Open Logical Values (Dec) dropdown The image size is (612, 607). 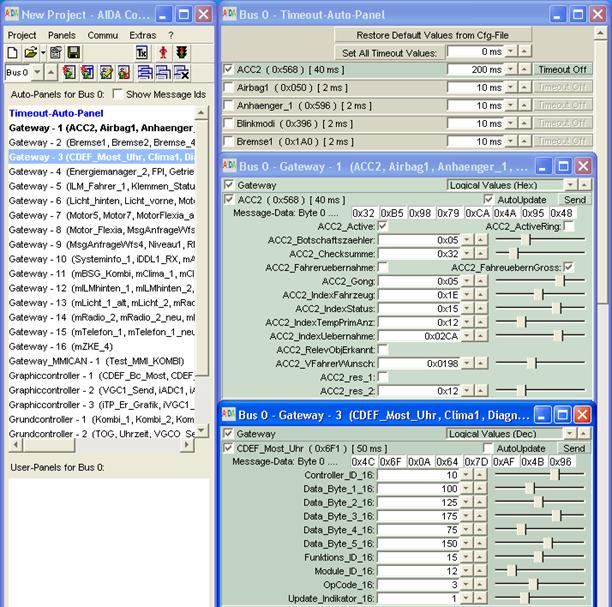pos(569,433)
